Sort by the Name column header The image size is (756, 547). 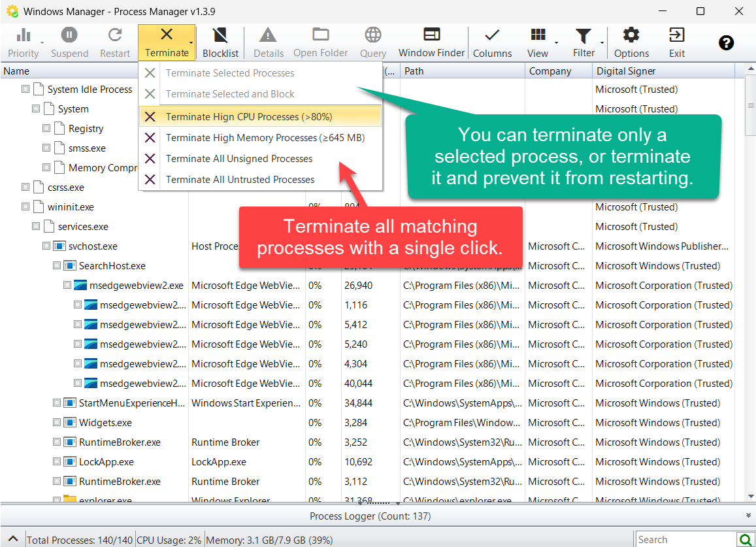coord(70,71)
